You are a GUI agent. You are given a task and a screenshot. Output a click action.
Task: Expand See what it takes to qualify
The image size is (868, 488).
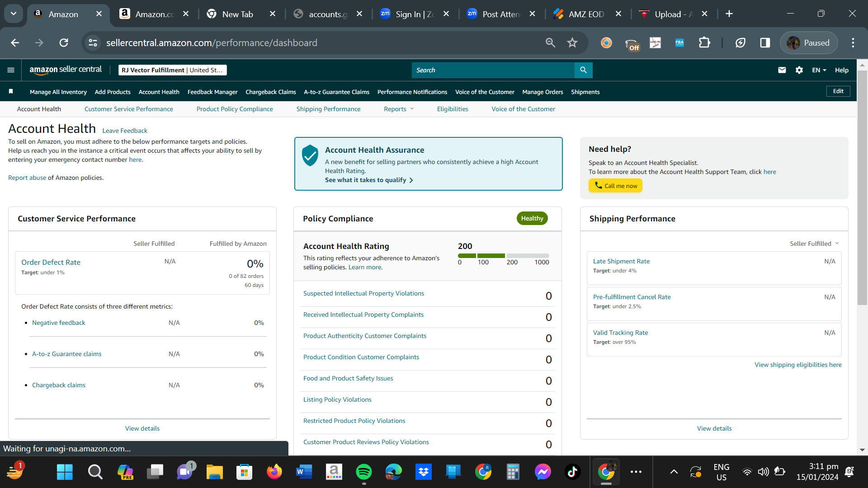coord(369,180)
